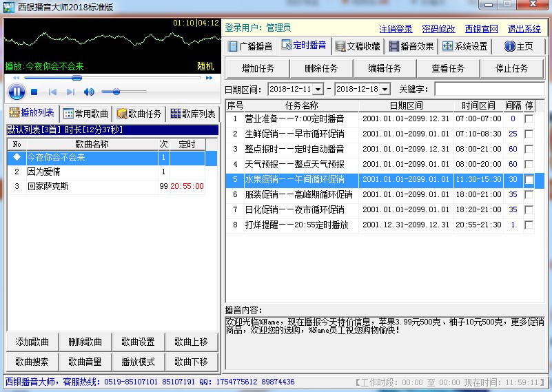The image size is (552, 392).
Task: Click the fast-forward arrows icon
Action: tap(209, 78)
